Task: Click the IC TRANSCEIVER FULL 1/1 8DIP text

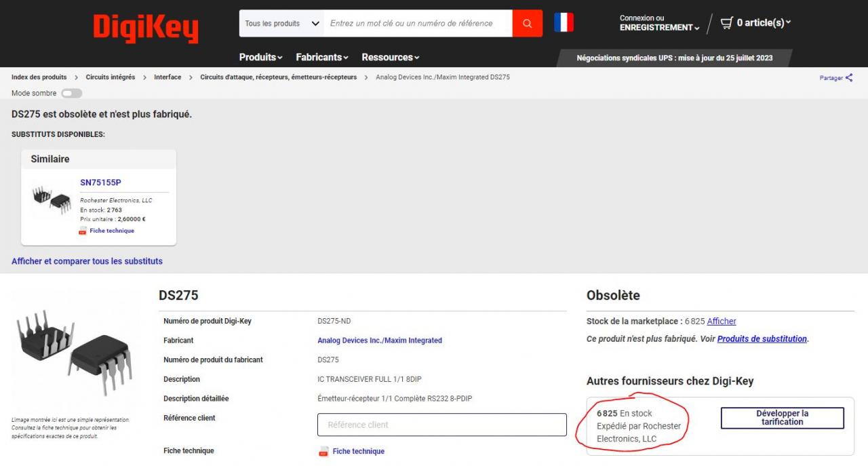Action: 370,379
